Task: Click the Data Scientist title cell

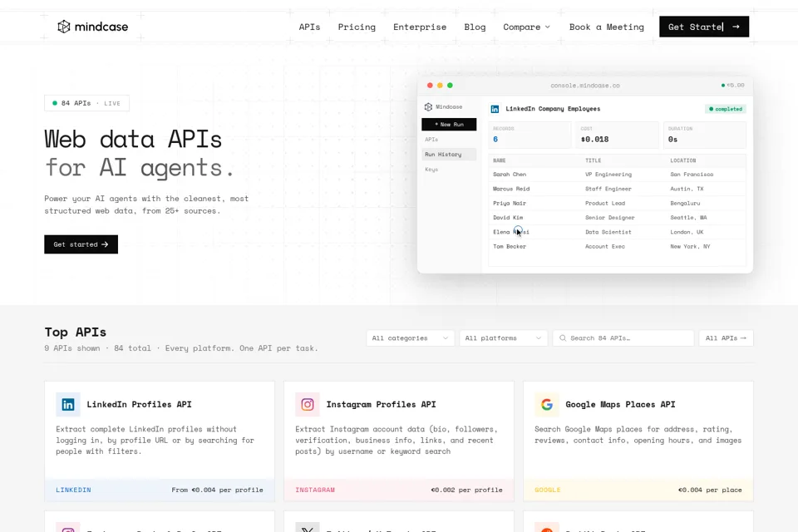Action: click(x=608, y=232)
